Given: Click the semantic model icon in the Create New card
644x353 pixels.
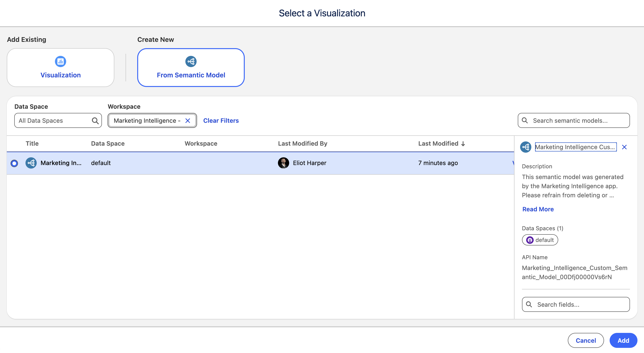Looking at the screenshot, I should coord(191,61).
